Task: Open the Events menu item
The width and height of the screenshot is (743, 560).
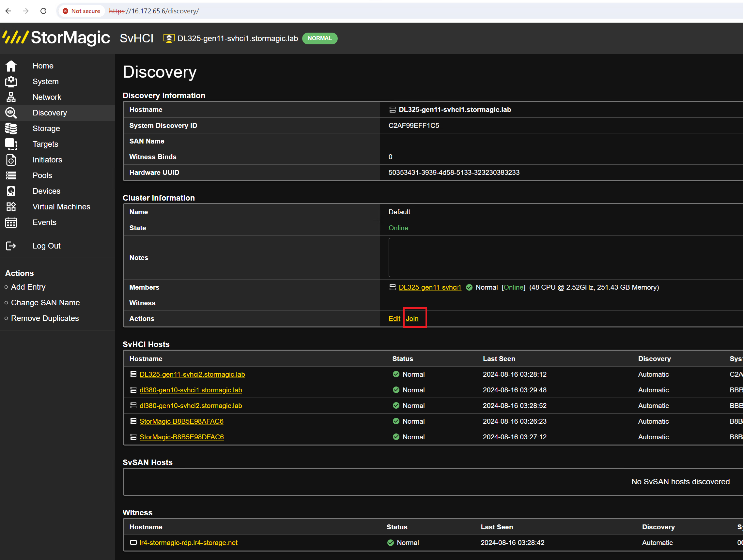Action: pos(44,222)
